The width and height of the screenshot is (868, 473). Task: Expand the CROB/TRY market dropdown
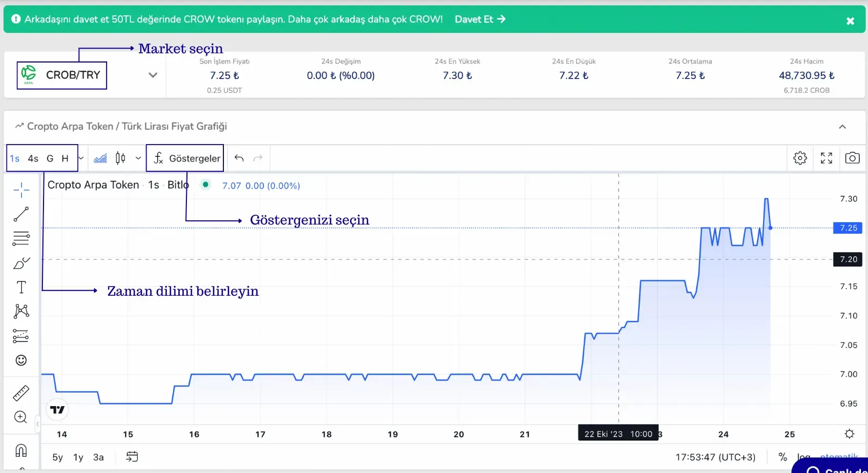click(x=153, y=75)
